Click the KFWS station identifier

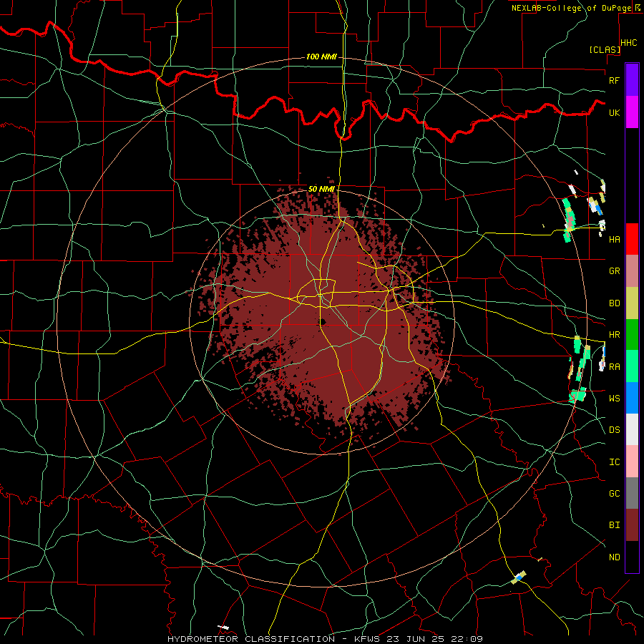point(366,639)
